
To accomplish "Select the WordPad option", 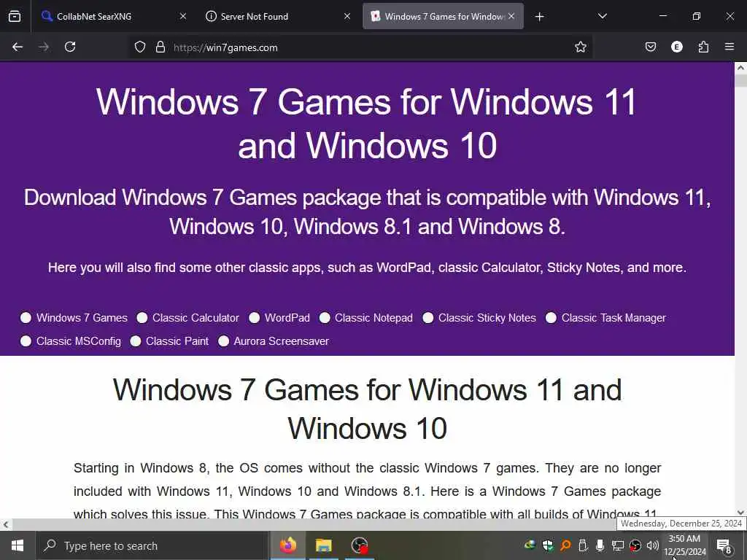I will (x=255, y=318).
